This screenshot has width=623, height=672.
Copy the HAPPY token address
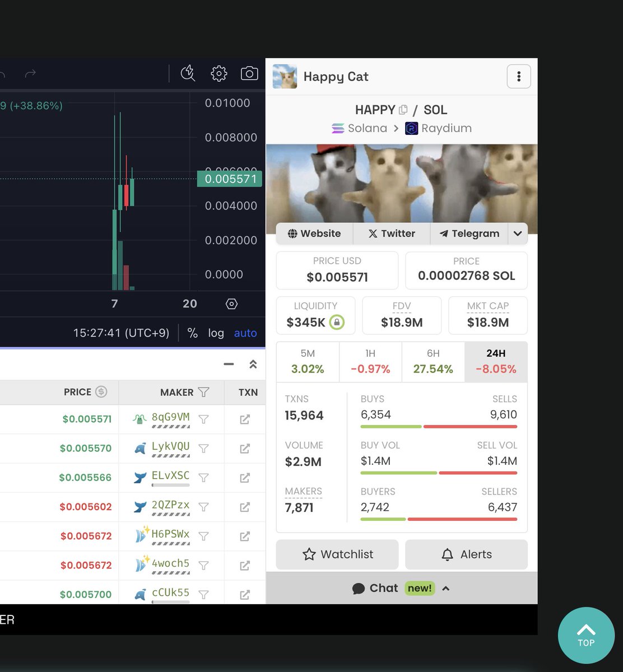pyautogui.click(x=403, y=110)
